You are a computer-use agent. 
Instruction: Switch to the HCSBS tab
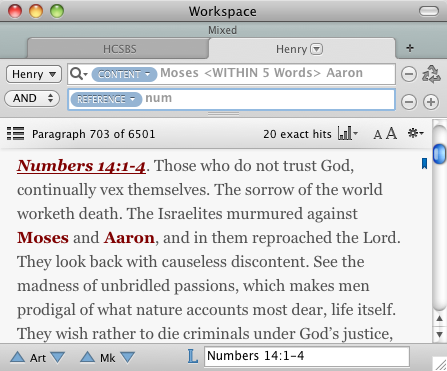click(119, 49)
